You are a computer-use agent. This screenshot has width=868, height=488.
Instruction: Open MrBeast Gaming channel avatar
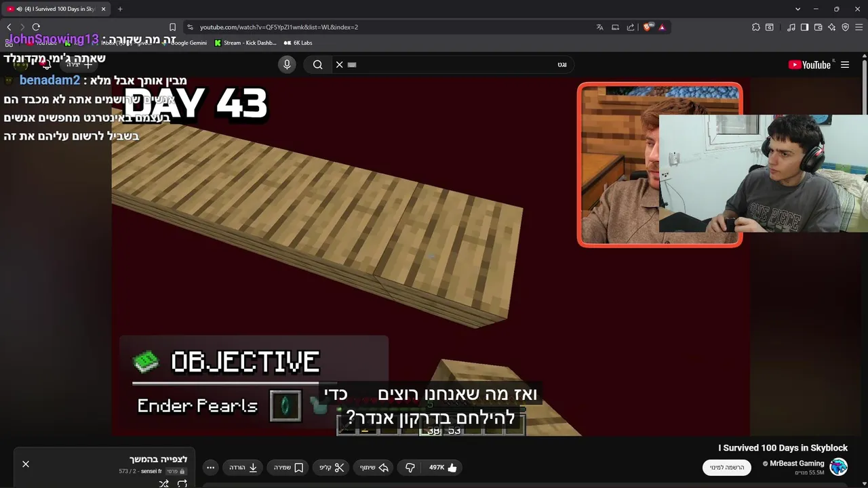[839, 467]
